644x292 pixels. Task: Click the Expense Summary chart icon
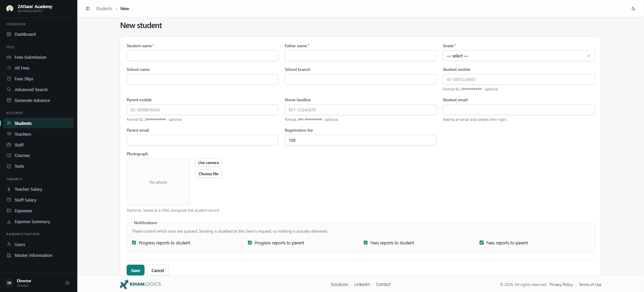tap(9, 222)
